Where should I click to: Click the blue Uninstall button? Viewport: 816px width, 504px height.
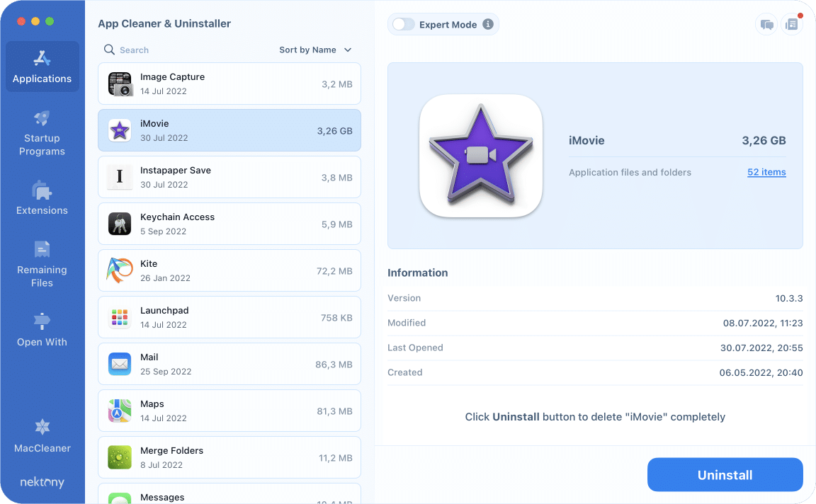click(x=725, y=474)
